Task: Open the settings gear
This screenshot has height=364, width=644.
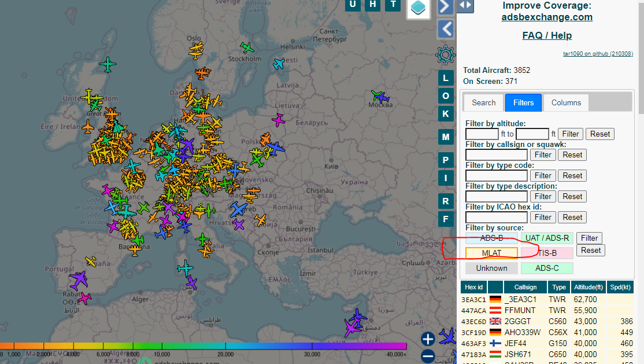Action: click(x=446, y=55)
